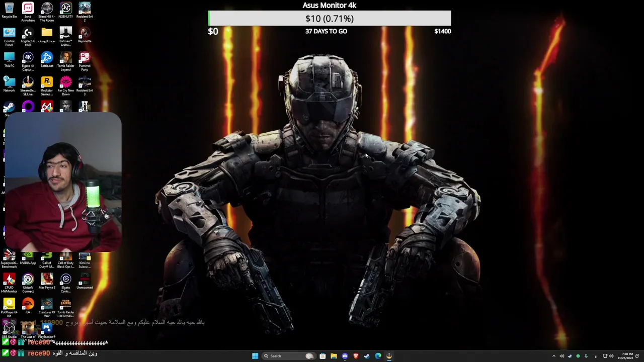Select the Resident Evil 3 shortcut
The image size is (644, 362).
(85, 86)
